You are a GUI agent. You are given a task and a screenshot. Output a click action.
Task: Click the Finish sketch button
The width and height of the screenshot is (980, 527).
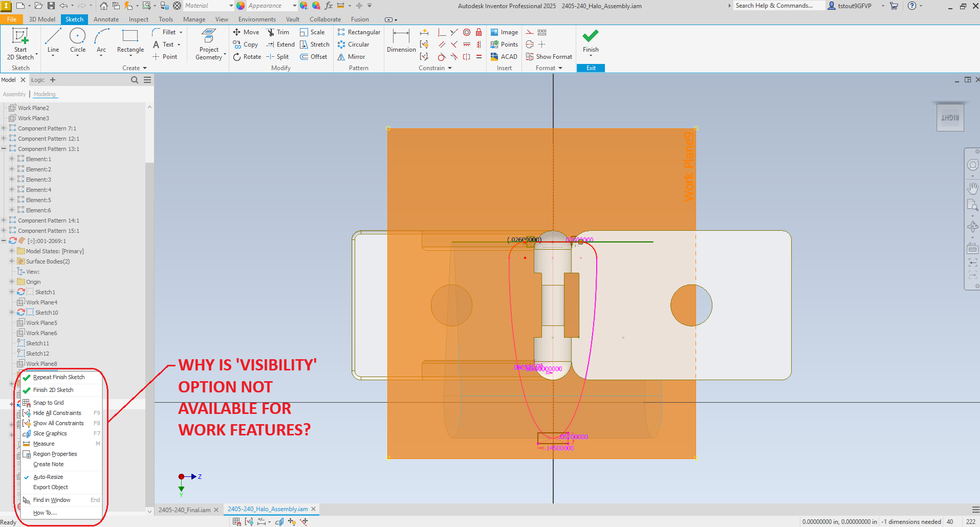[591, 42]
